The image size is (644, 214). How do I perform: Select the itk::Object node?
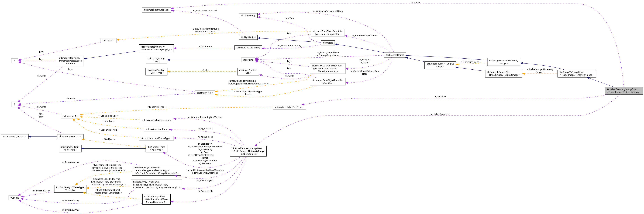328,43
